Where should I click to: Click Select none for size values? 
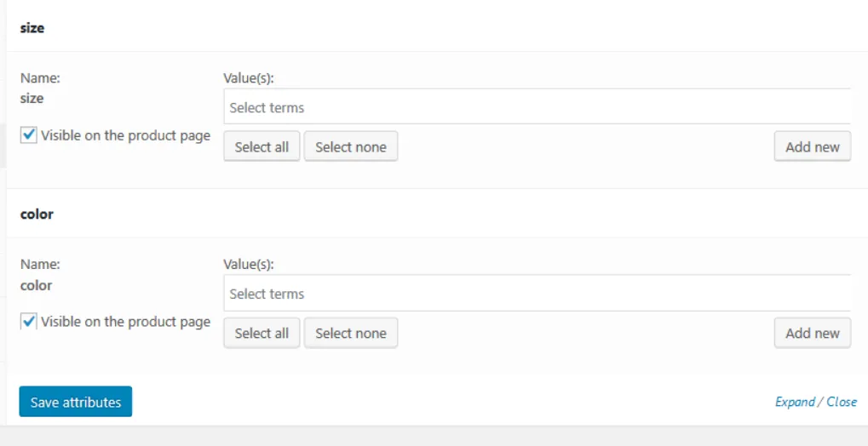351,146
